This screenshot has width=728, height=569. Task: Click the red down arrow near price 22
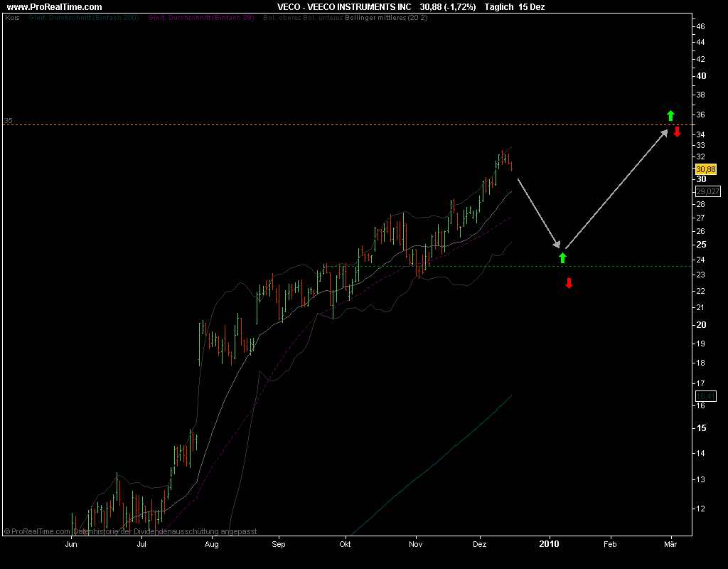(569, 284)
